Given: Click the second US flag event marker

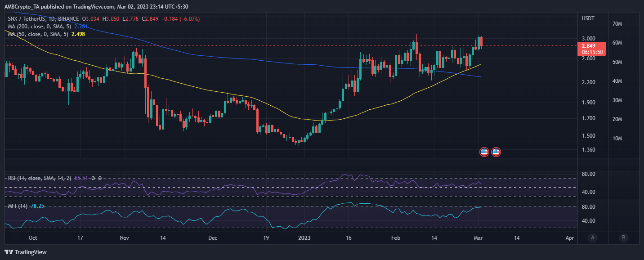Looking at the screenshot, I should [496, 152].
